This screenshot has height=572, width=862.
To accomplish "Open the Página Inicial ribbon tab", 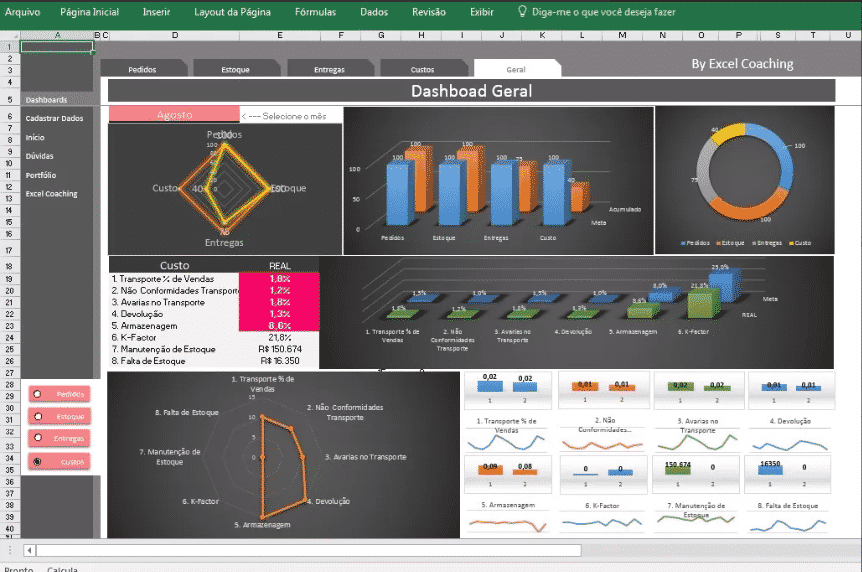I will pyautogui.click(x=89, y=12).
